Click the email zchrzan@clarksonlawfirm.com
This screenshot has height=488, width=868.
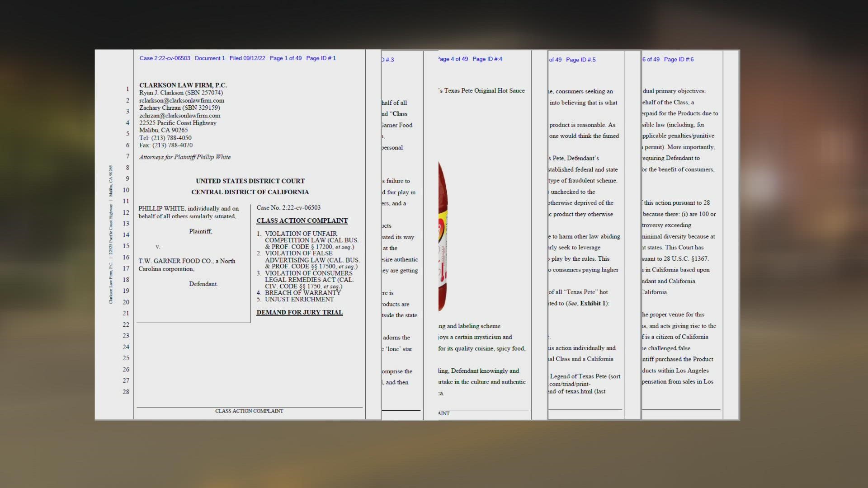(180, 115)
